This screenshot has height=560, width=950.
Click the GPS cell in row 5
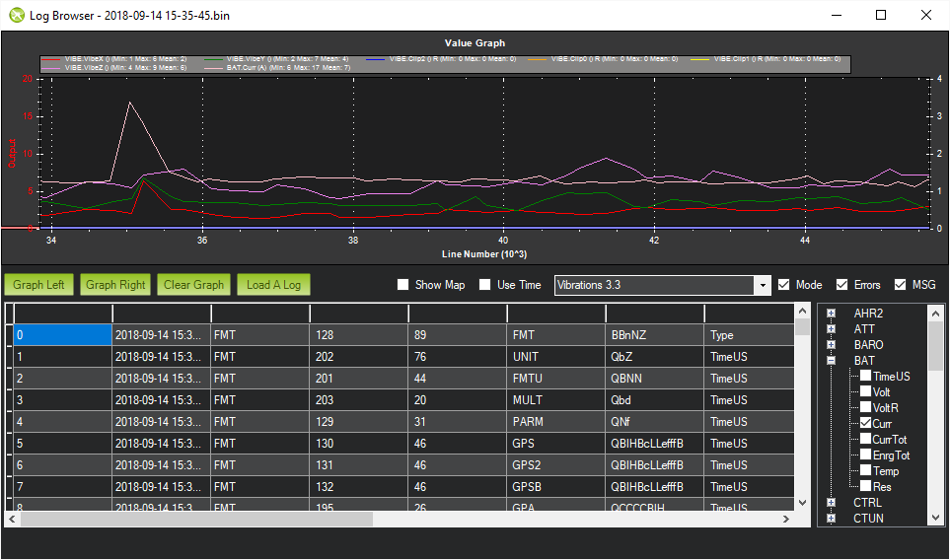point(556,443)
